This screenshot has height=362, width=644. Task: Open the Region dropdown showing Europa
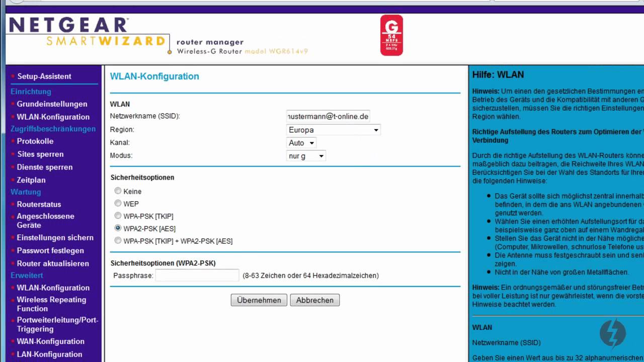(x=333, y=130)
